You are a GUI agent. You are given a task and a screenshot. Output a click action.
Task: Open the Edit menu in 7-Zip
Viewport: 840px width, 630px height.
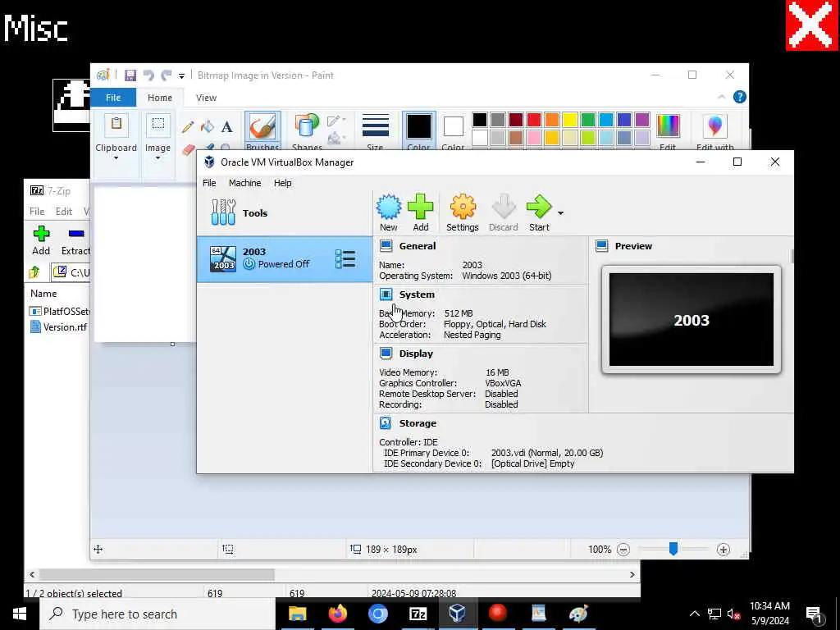pos(64,212)
